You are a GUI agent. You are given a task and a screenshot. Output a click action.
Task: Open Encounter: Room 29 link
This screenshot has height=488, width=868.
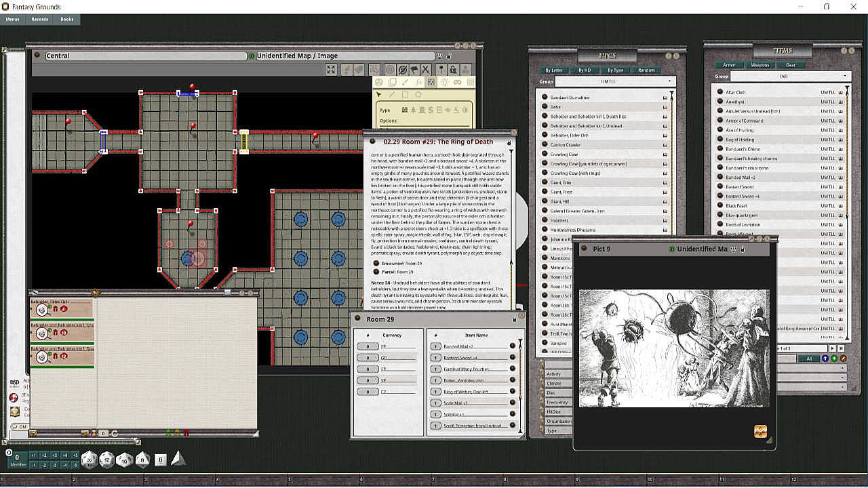(376, 263)
